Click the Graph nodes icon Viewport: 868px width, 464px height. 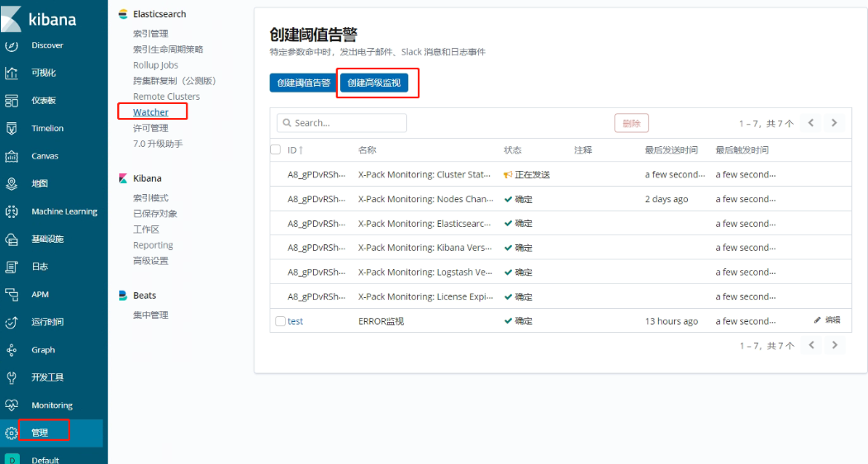pos(12,350)
